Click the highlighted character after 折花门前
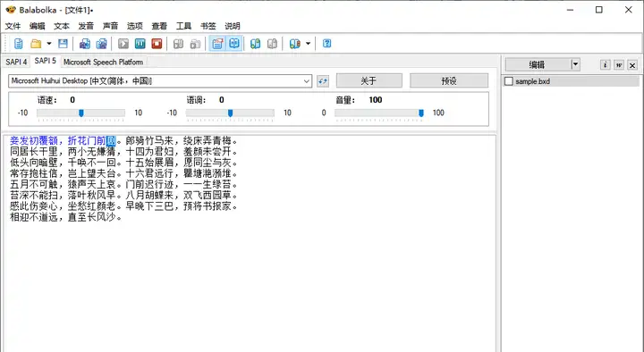This screenshot has height=352, width=644. (111, 141)
